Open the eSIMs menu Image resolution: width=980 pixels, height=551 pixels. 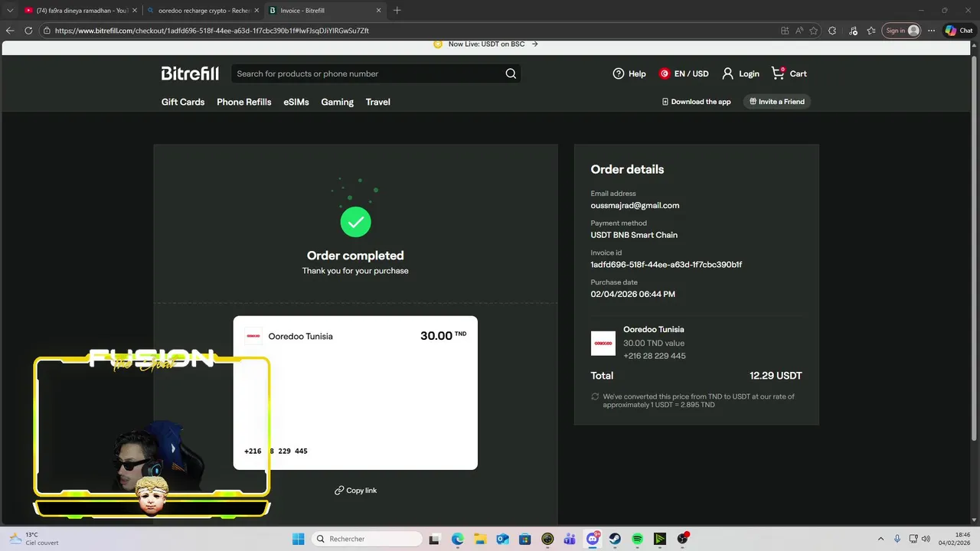click(296, 102)
